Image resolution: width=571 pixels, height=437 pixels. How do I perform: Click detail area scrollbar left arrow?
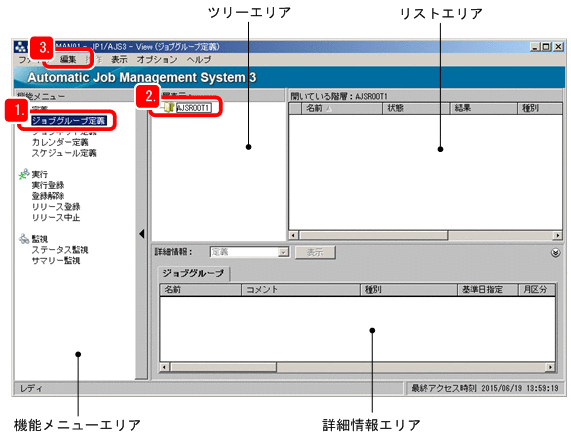click(x=165, y=367)
